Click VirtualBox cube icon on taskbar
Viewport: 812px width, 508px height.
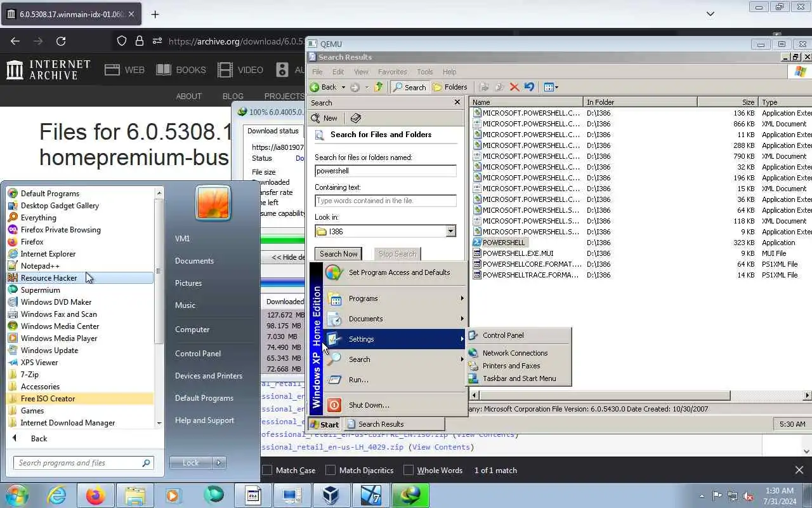331,495
